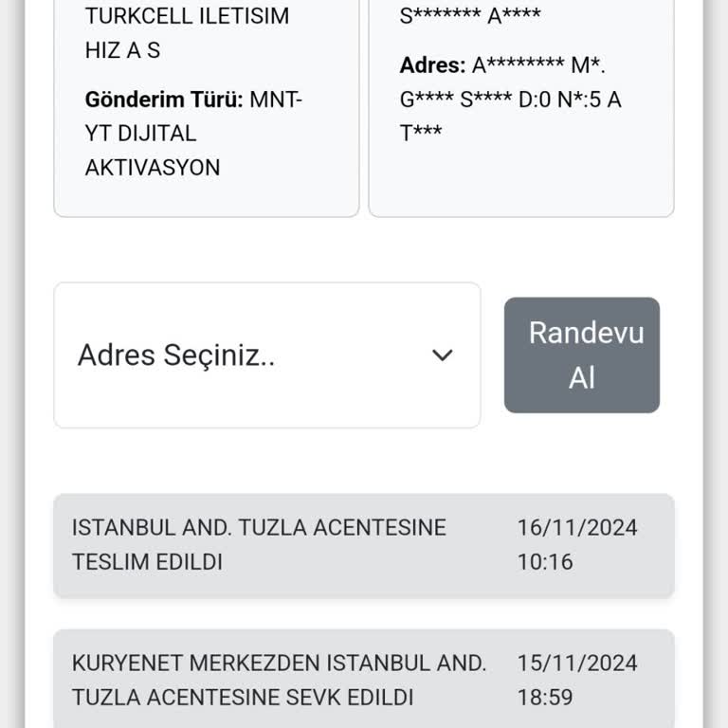Click the sender card with Turkcell Iletisim
The image size is (728, 728).
[207, 108]
